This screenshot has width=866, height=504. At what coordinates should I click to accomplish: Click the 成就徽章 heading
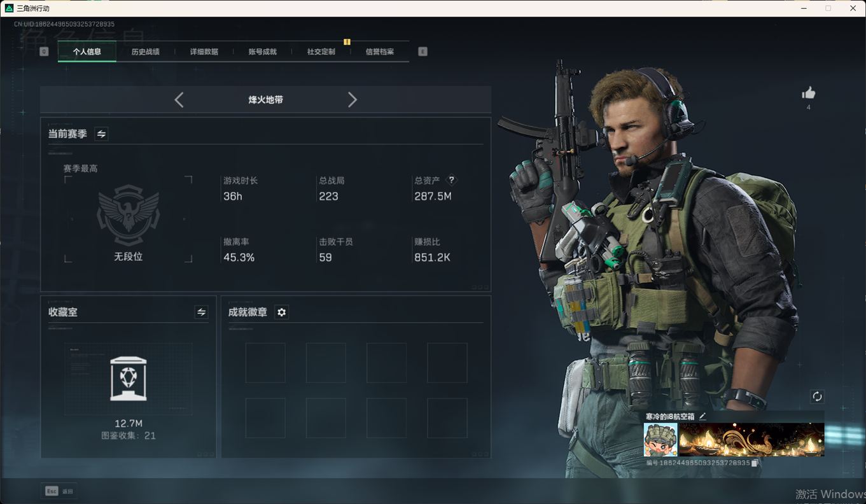coord(248,312)
